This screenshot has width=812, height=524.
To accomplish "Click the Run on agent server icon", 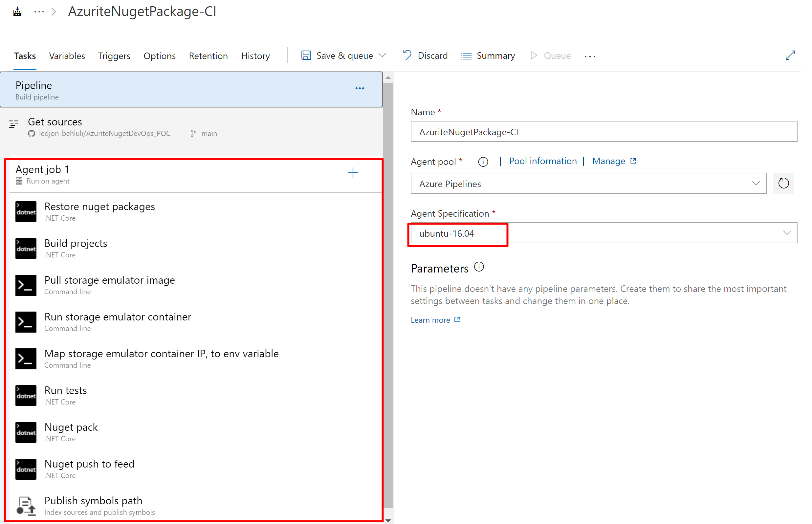I will [x=19, y=181].
